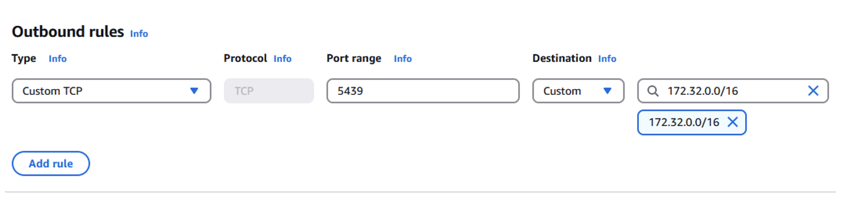The height and width of the screenshot is (203, 868).
Task: Click the Outbound rules heading text
Action: [x=68, y=31]
